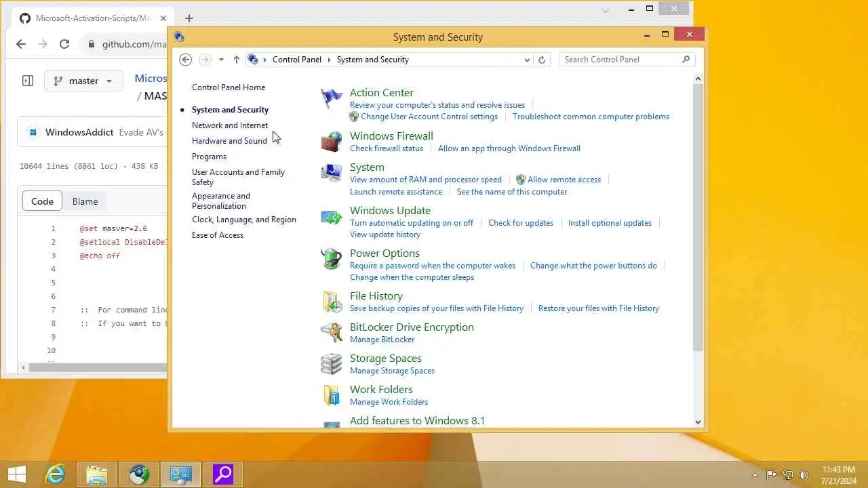Click the BitLocker Drive Encryption keys icon
Image resolution: width=868 pixels, height=488 pixels.
[x=332, y=333]
